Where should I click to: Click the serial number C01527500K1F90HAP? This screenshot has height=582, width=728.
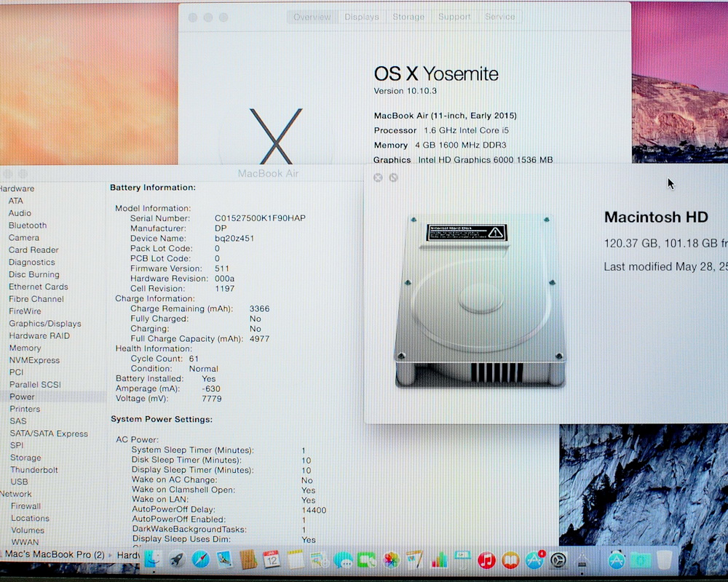point(260,218)
